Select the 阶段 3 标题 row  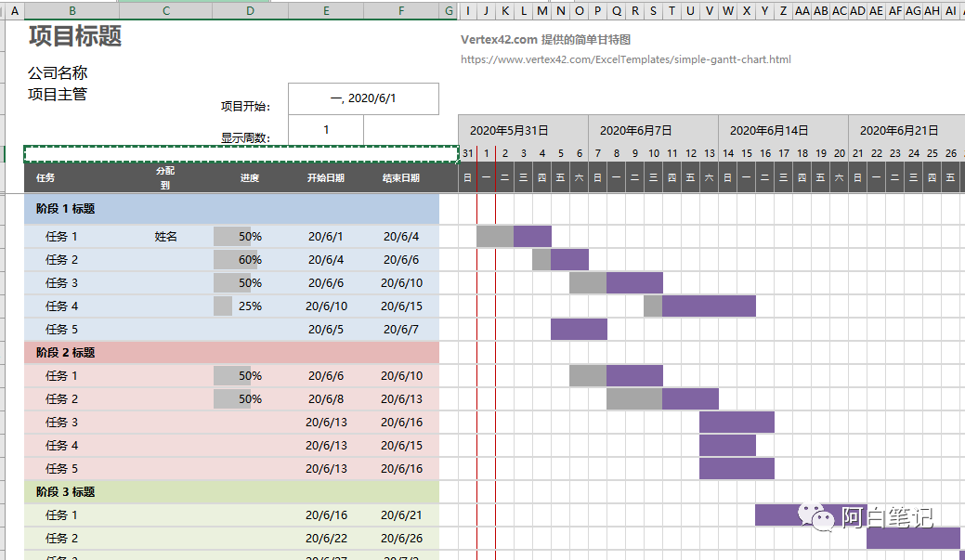232,491
